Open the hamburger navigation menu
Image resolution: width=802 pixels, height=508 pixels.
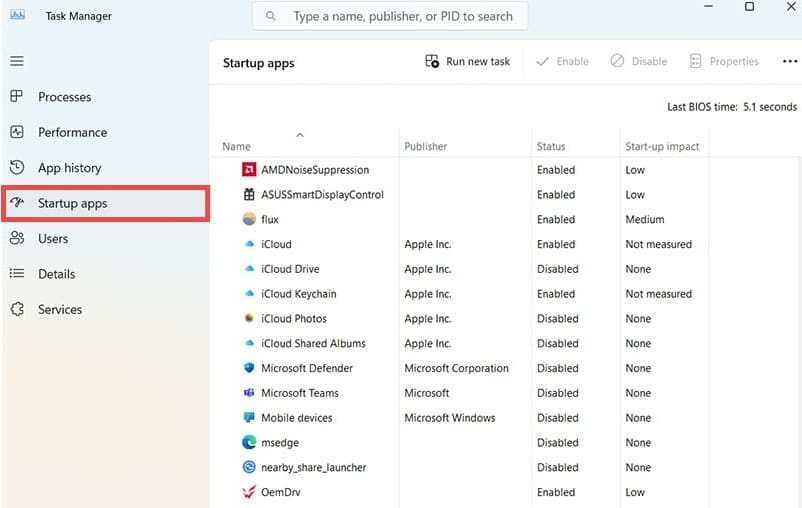point(17,61)
